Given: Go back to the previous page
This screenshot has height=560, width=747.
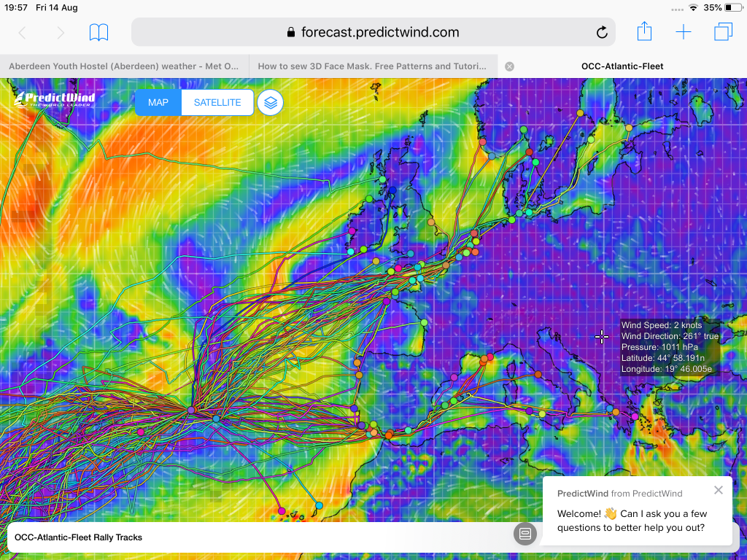Looking at the screenshot, I should [x=22, y=32].
